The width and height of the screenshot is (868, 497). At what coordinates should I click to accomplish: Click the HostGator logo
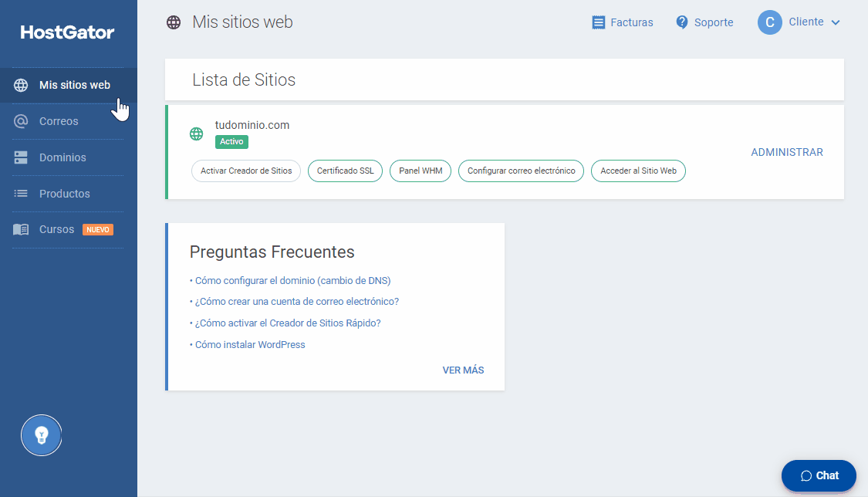[x=68, y=32]
